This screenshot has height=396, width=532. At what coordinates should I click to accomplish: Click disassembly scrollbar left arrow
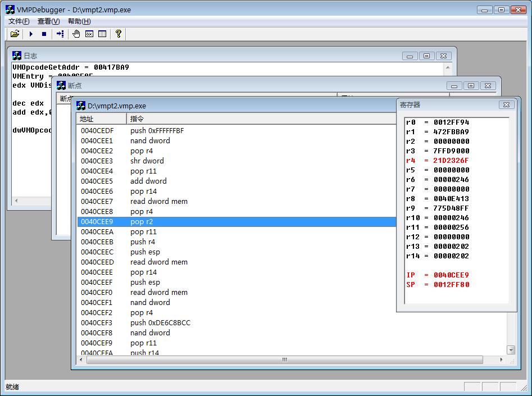tap(81, 359)
